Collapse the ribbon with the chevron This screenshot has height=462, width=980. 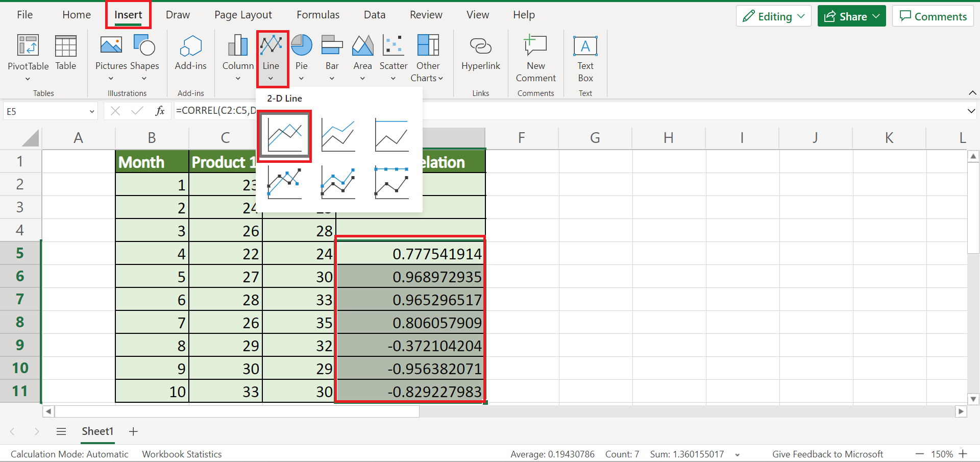coord(972,93)
